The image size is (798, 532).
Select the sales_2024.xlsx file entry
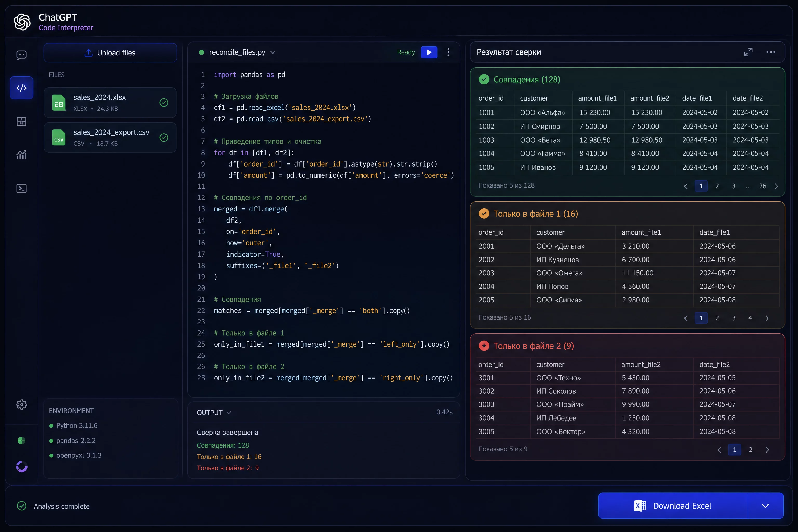click(x=110, y=102)
